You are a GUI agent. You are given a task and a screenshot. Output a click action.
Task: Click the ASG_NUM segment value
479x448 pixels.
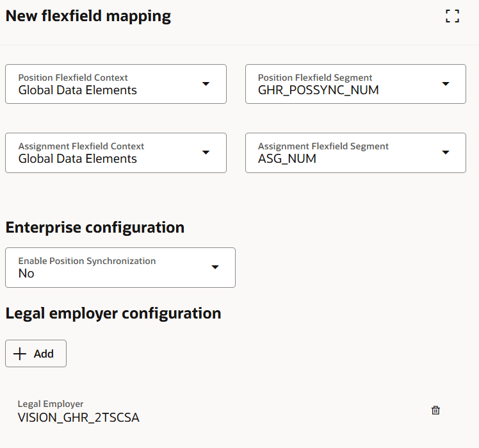pyautogui.click(x=287, y=159)
